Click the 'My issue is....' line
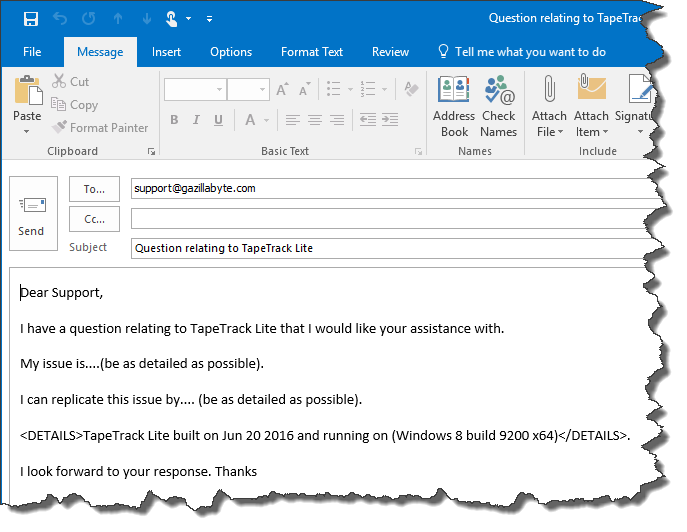The image size is (687, 532). pyautogui.click(x=142, y=364)
